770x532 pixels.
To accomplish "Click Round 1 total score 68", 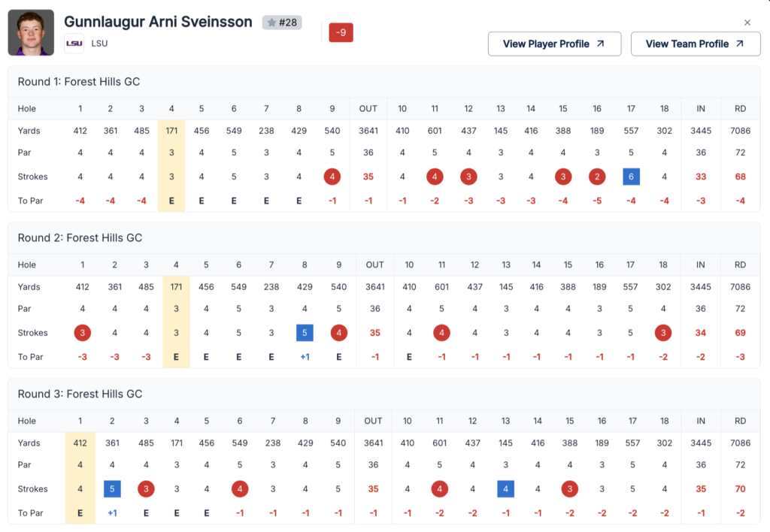I will (x=740, y=177).
